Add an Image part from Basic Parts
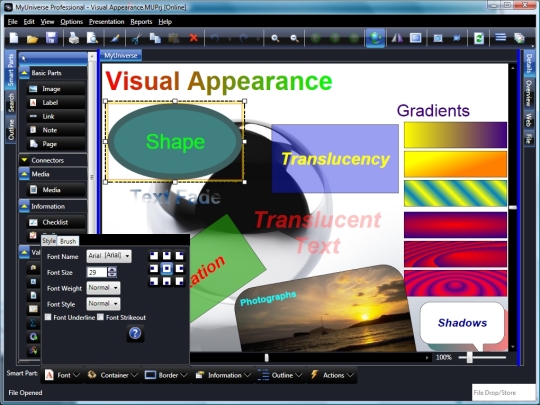The image size is (540, 405). 56,89
